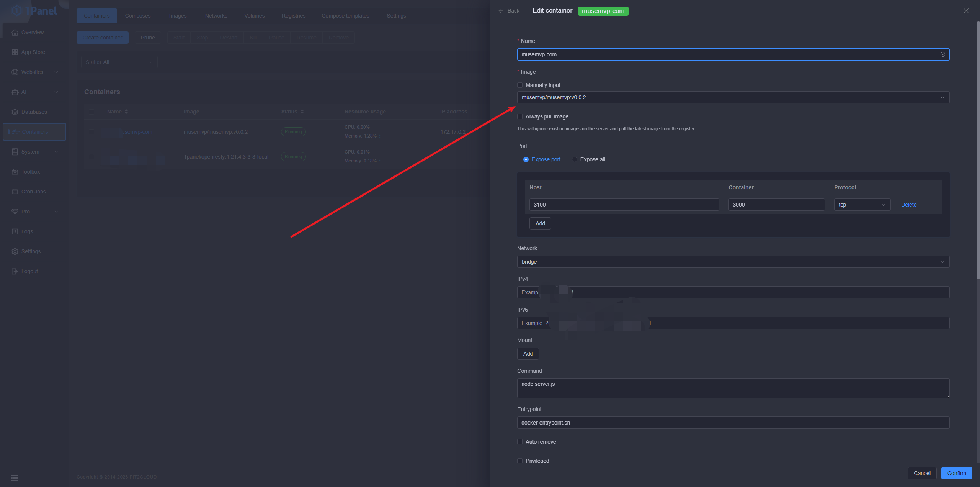Delete the 3100 port mapping row

pyautogui.click(x=908, y=205)
